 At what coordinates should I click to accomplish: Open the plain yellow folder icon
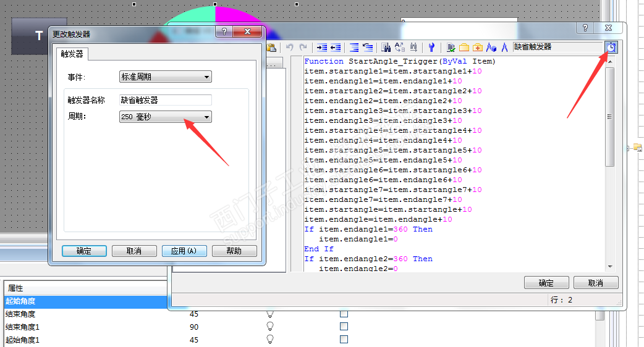tap(464, 48)
